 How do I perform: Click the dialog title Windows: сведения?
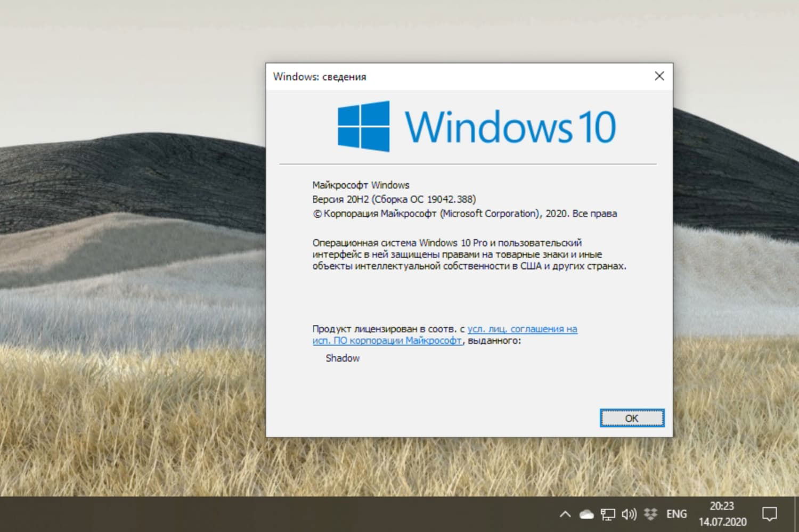(x=320, y=76)
